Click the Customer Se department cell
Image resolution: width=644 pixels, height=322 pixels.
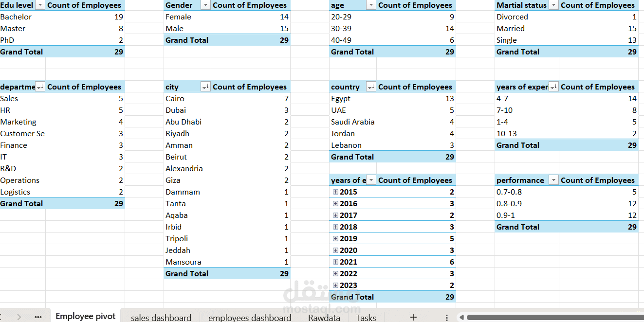coord(22,134)
